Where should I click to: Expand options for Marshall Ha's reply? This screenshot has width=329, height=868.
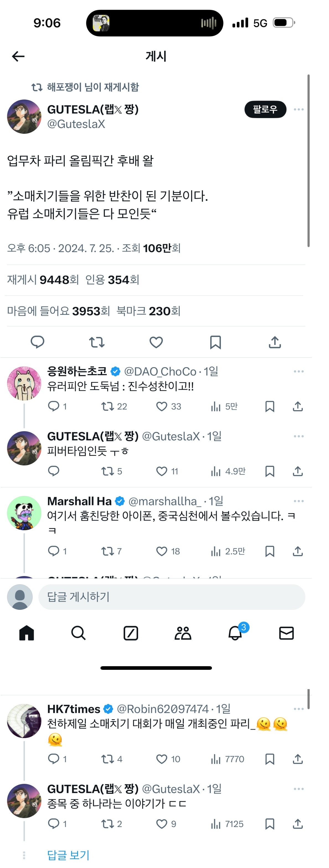(299, 501)
